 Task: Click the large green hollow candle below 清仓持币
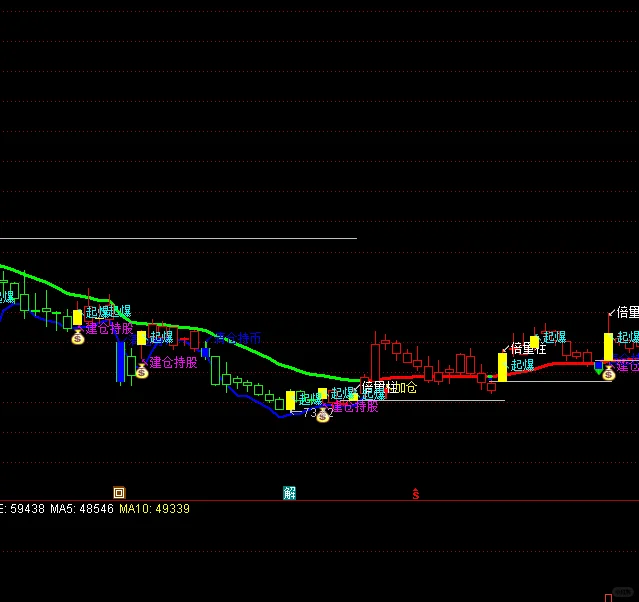pos(216,370)
